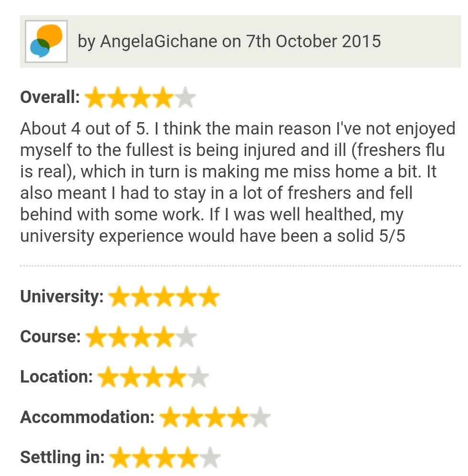Click the grey fifth star in Settling in rating
The height and width of the screenshot is (476, 468).
pyautogui.click(x=210, y=457)
